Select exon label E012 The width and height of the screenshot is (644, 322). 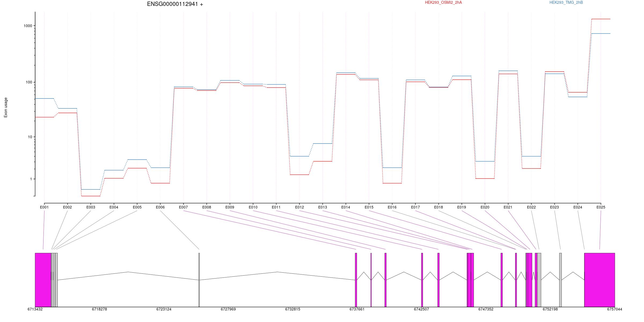click(299, 207)
